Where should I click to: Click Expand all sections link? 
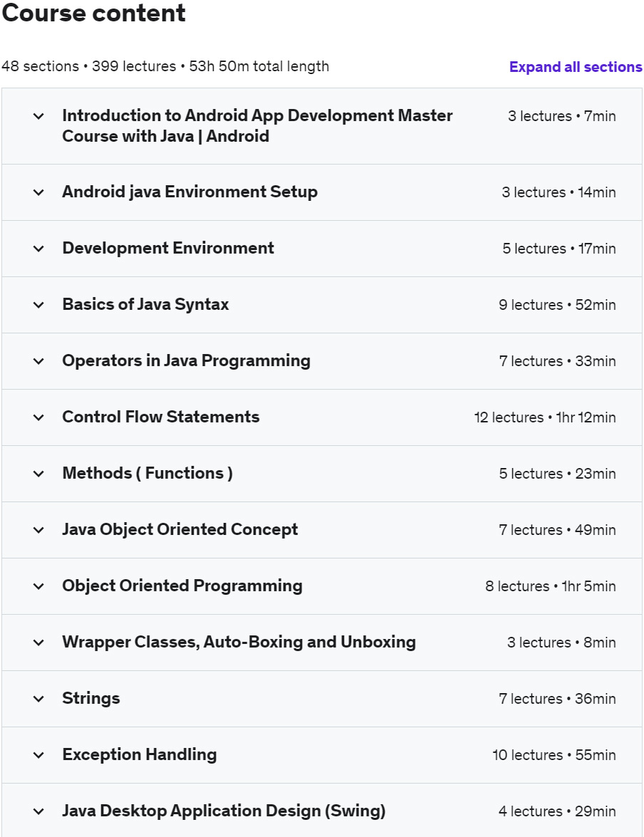pos(576,67)
